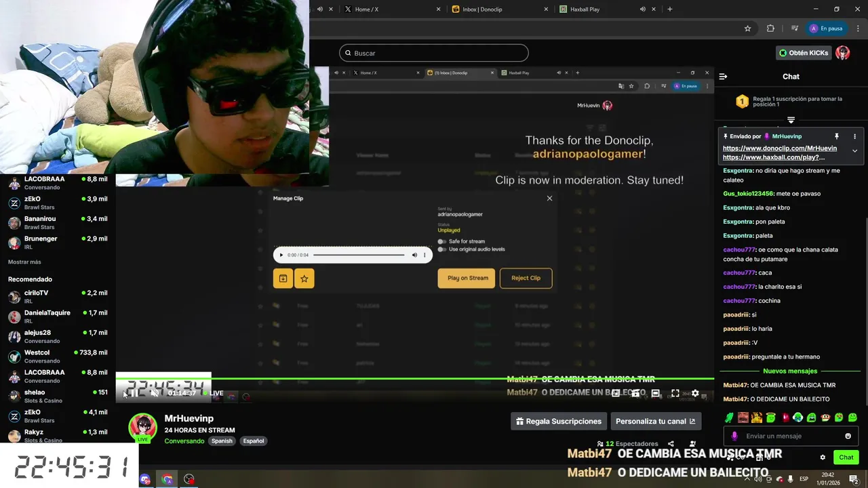Viewport: 868px width, 488px height.
Task: Open the emoji picker in chat input
Action: pos(848,436)
